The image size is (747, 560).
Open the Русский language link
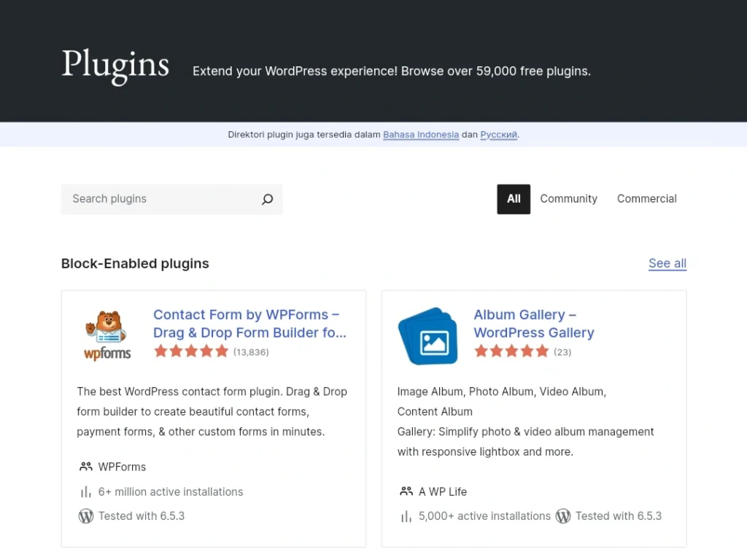tap(498, 135)
